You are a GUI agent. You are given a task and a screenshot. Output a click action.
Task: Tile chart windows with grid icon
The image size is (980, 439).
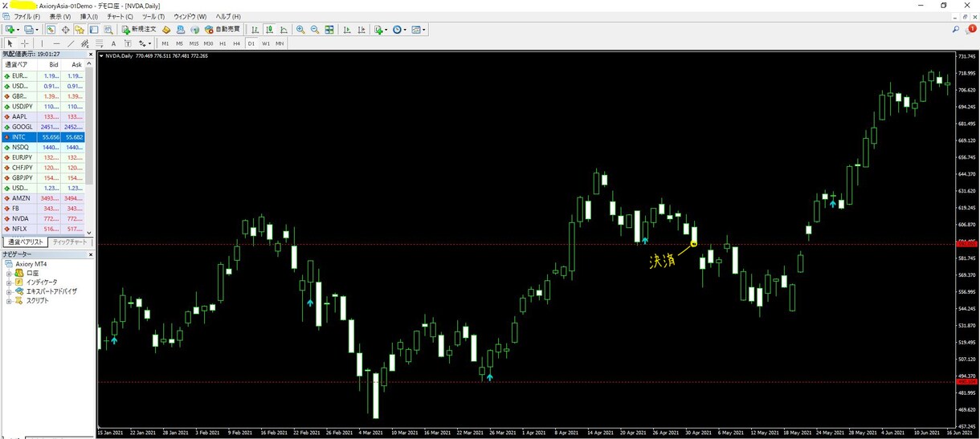329,30
